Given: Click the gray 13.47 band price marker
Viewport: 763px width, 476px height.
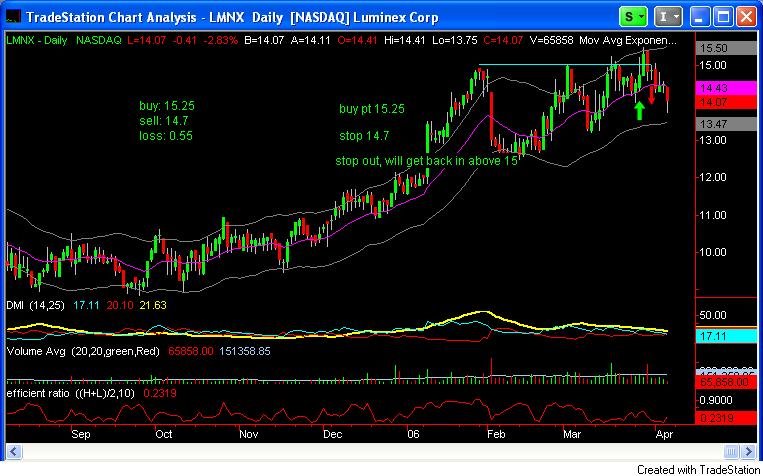Looking at the screenshot, I should [727, 124].
